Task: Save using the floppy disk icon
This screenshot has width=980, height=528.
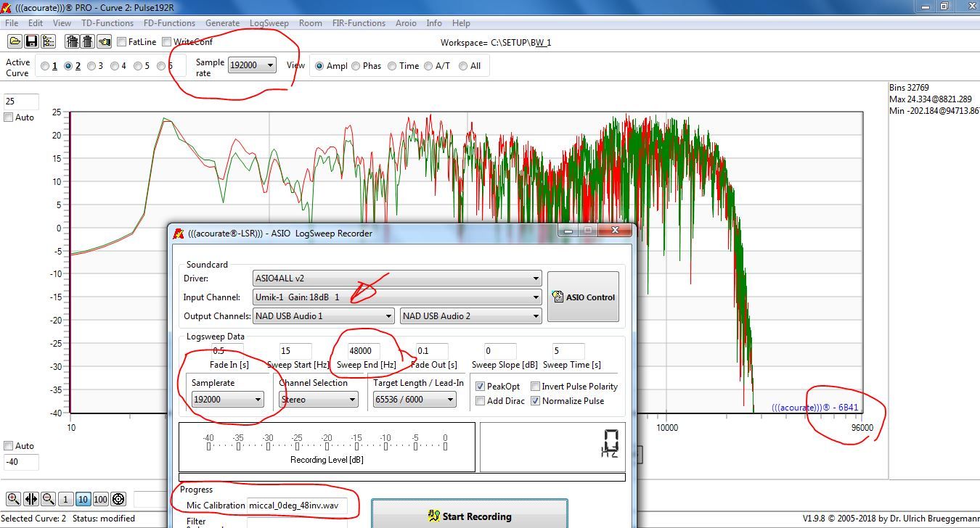Action: [x=31, y=41]
